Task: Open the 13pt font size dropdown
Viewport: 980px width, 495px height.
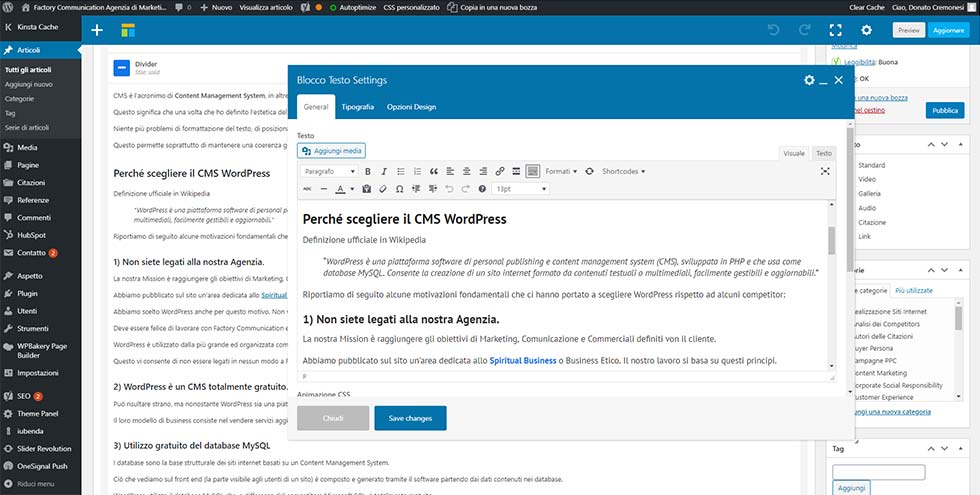Action: (521, 189)
